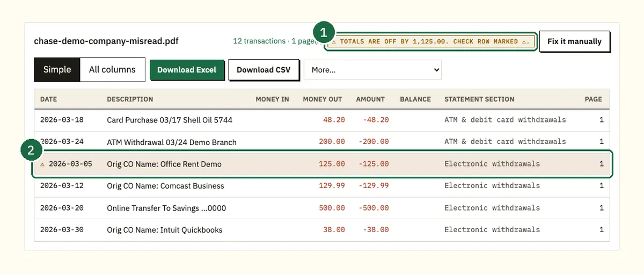The width and height of the screenshot is (644, 275).
Task: Click Electronic withdrawals in Online Transfer row
Action: pyautogui.click(x=492, y=208)
